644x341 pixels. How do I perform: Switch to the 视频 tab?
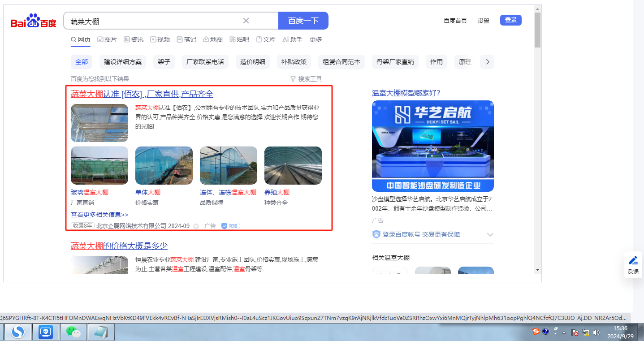click(160, 39)
